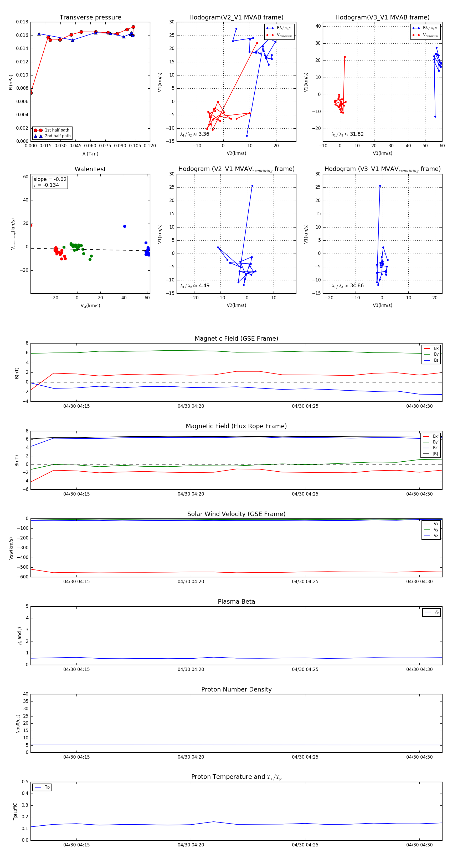Screen dimensions: 473x868
Task: Click the 'Np(#/cc)' y-axis label
Action: 18,723
